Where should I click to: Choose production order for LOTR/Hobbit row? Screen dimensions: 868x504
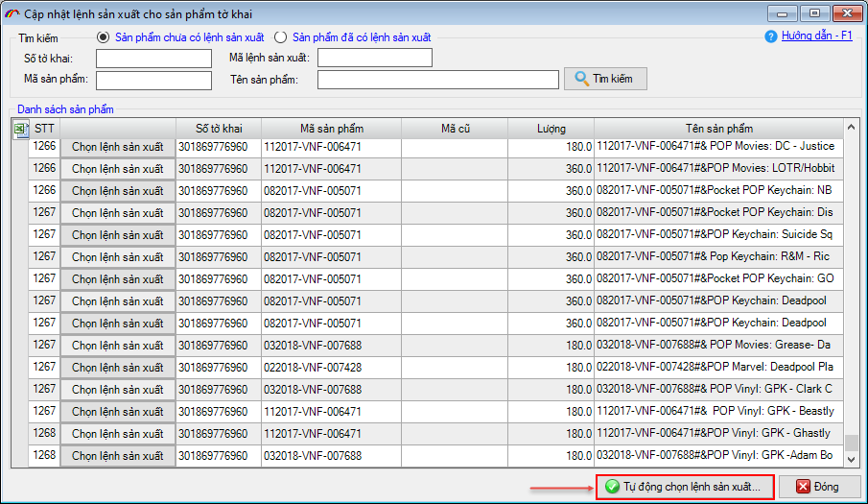pos(118,169)
